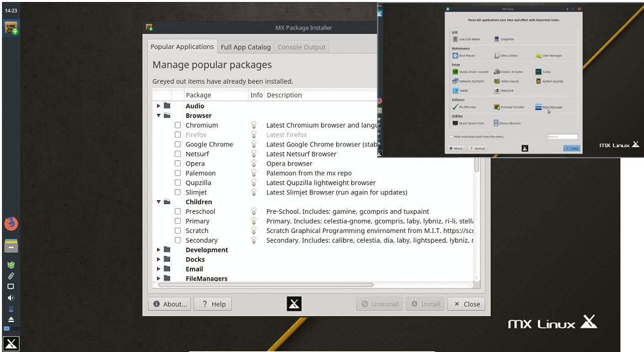Collapse the Children category

tap(158, 202)
